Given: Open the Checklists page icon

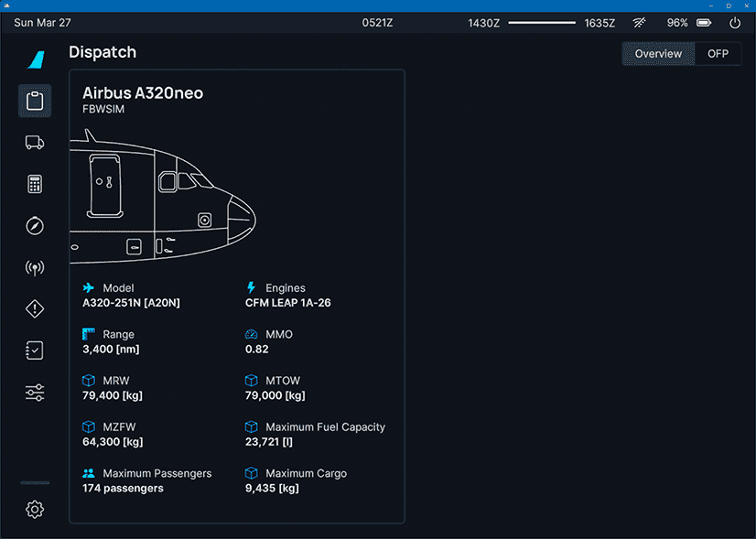Looking at the screenshot, I should click(x=35, y=350).
